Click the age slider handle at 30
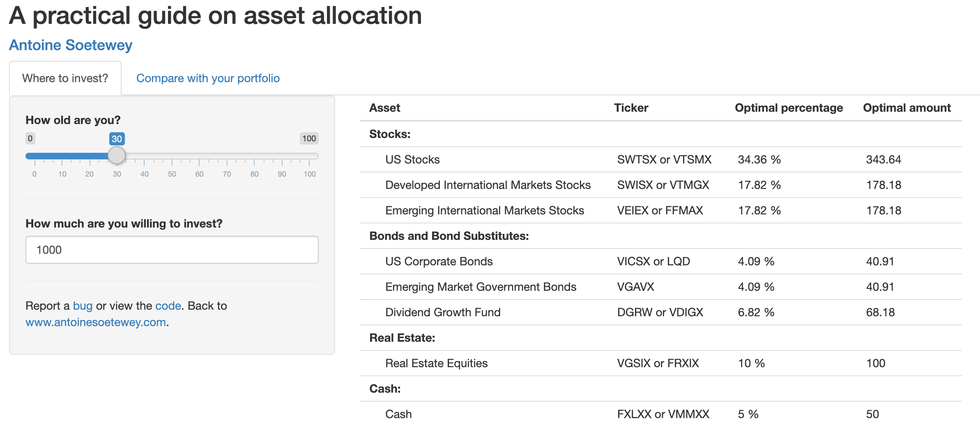The image size is (980, 437). 117,156
